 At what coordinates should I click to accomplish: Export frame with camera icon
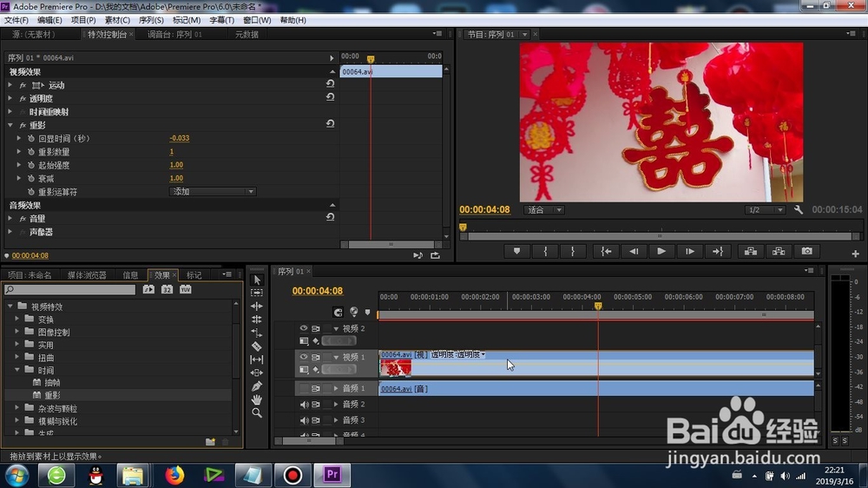click(x=807, y=252)
